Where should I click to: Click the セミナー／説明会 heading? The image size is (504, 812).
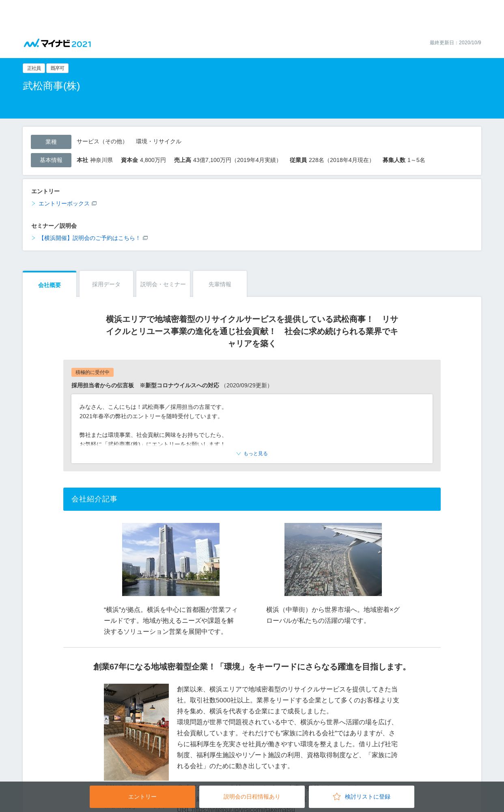point(54,226)
